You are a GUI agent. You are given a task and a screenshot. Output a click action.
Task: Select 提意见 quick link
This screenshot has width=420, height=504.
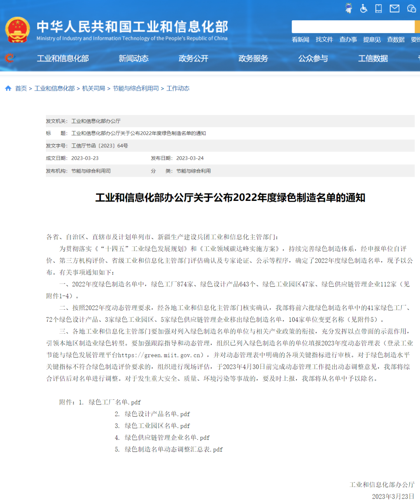coord(372,40)
